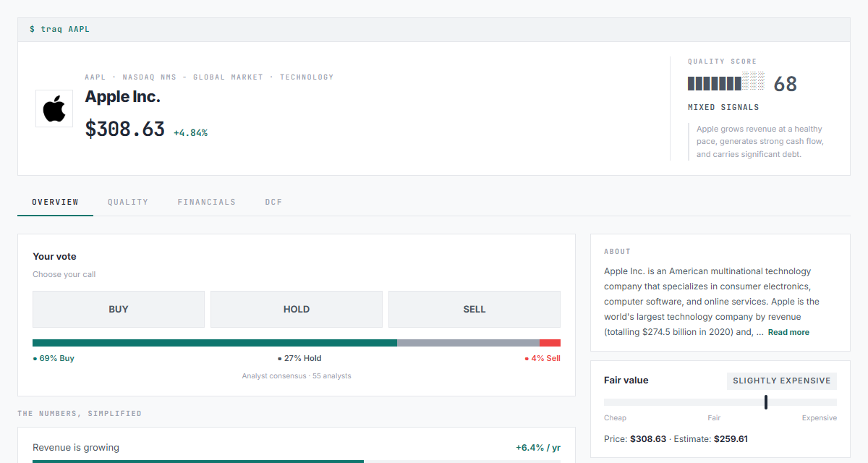
Task: Click the quality score bar meter
Action: pyautogui.click(x=726, y=83)
